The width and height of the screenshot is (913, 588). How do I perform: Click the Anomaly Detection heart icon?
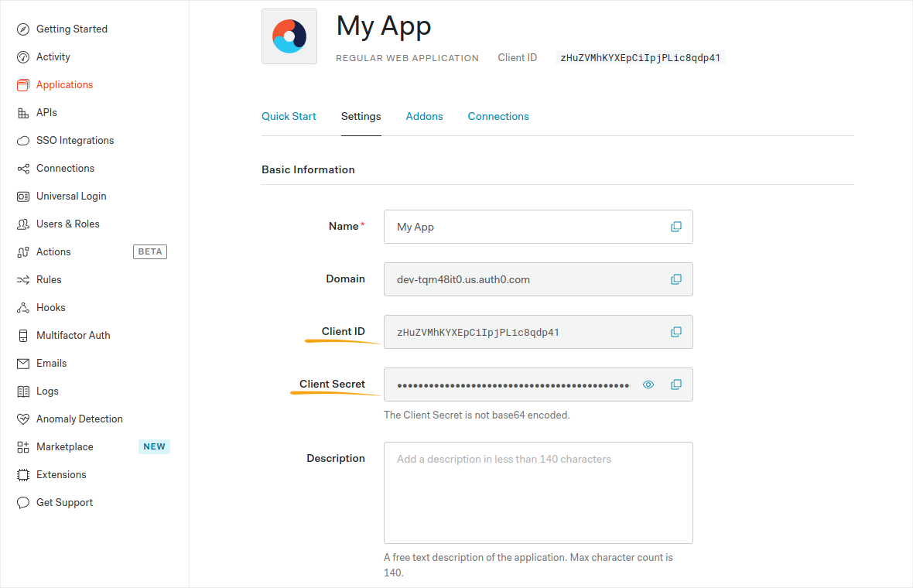point(23,419)
